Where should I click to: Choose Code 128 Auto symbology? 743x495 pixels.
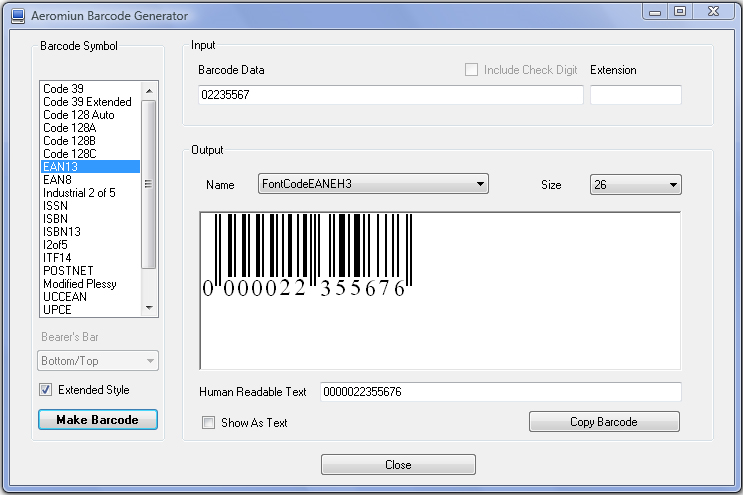(x=78, y=115)
